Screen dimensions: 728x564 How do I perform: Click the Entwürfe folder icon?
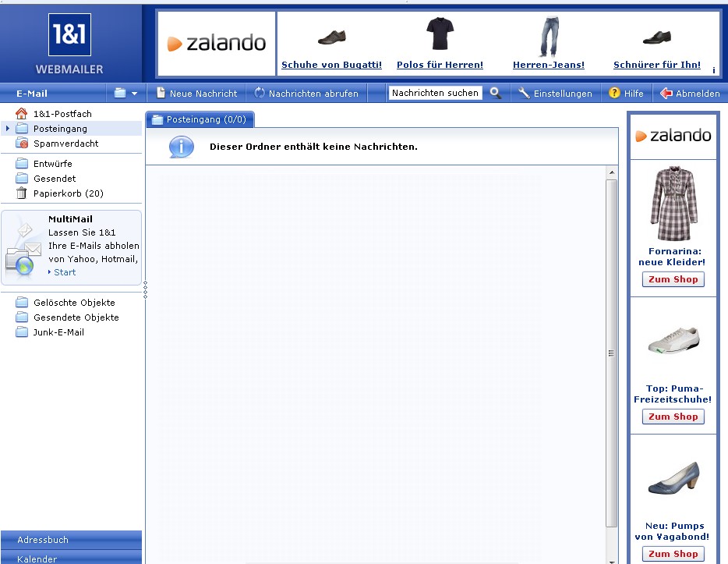click(21, 164)
